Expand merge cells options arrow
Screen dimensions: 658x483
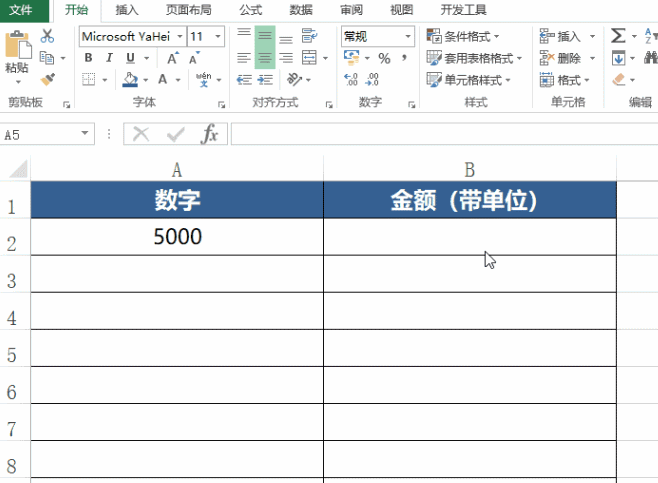pos(325,58)
